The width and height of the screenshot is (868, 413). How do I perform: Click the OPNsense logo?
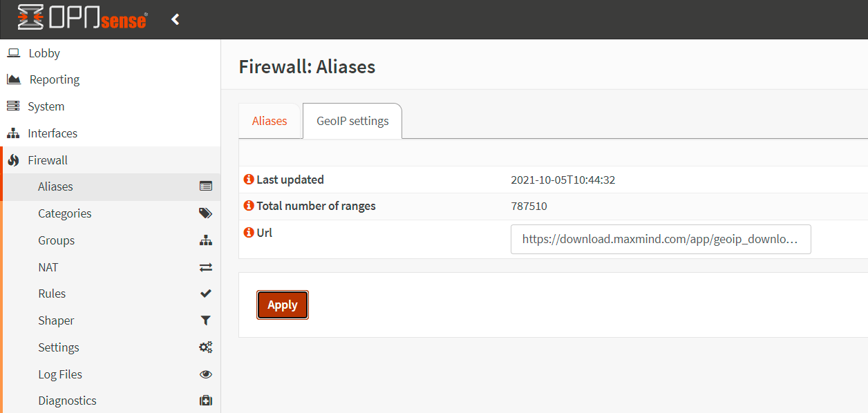tap(82, 19)
